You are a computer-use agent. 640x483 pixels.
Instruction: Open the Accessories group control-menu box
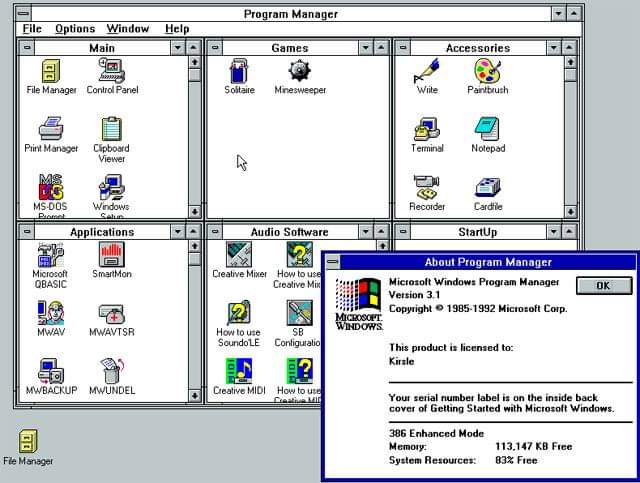(403, 48)
